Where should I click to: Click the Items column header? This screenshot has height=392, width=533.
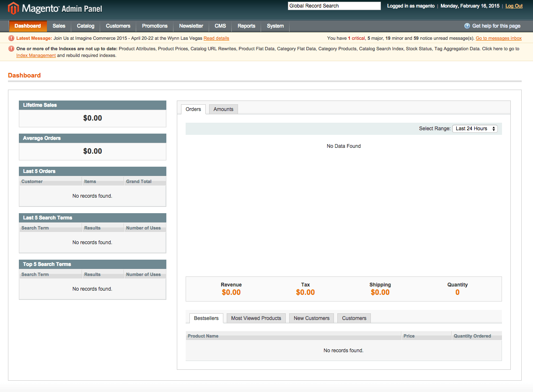click(x=103, y=181)
